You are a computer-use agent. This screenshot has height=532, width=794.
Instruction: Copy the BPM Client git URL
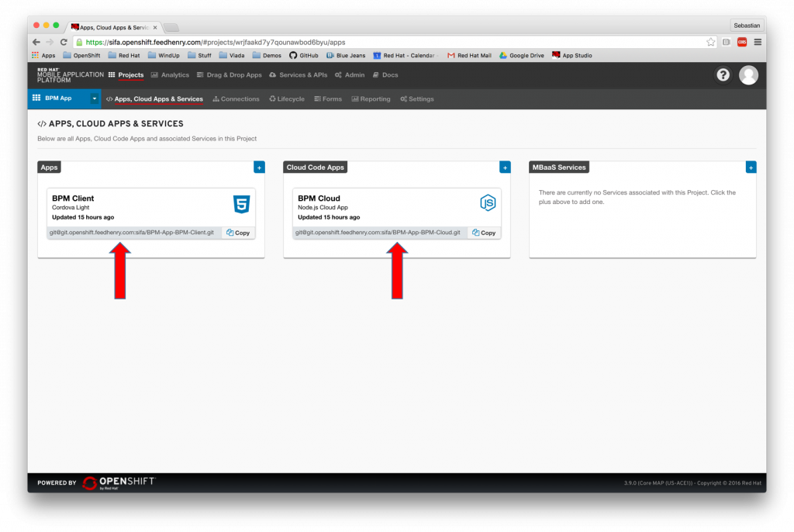238,233
